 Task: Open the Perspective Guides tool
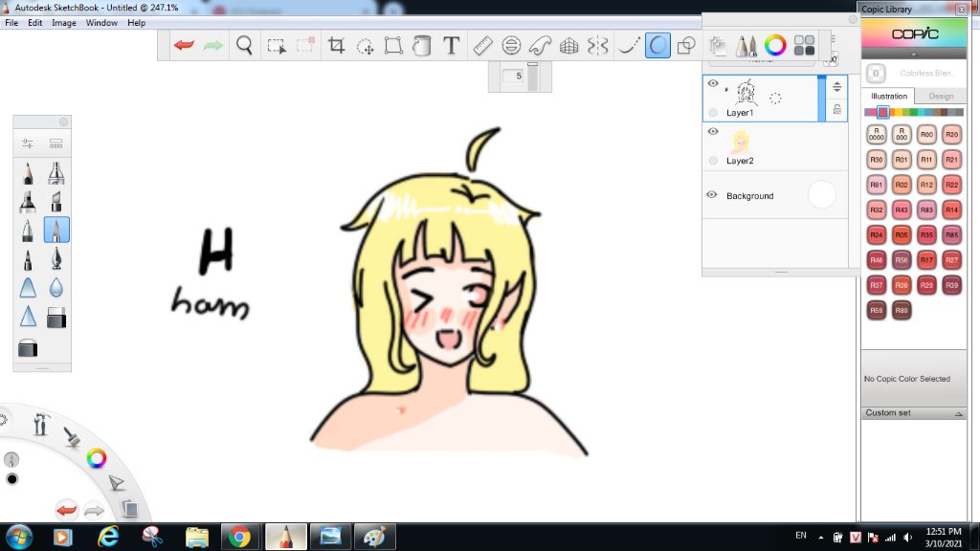click(x=568, y=46)
